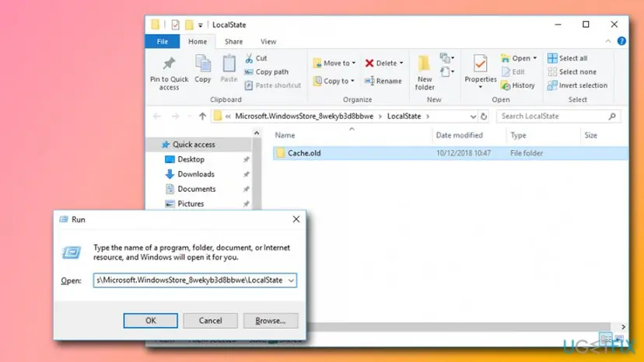Open Quick Access Toolbar customize dropdown
The image size is (644, 362).
tap(200, 25)
